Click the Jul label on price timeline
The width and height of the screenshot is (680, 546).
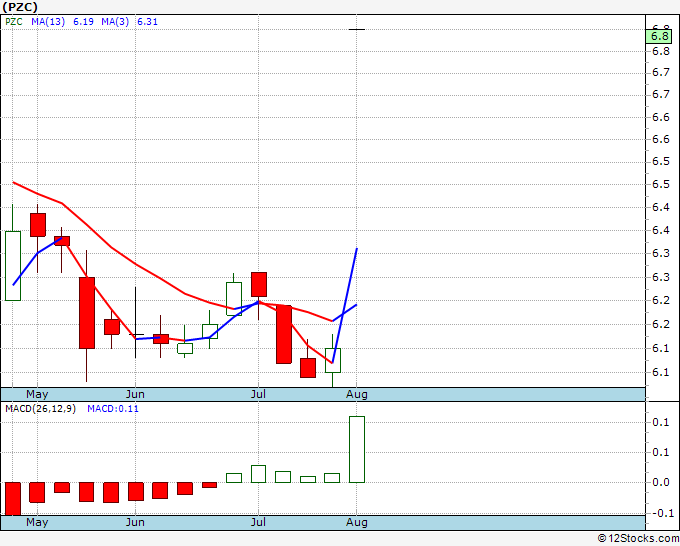coord(258,394)
